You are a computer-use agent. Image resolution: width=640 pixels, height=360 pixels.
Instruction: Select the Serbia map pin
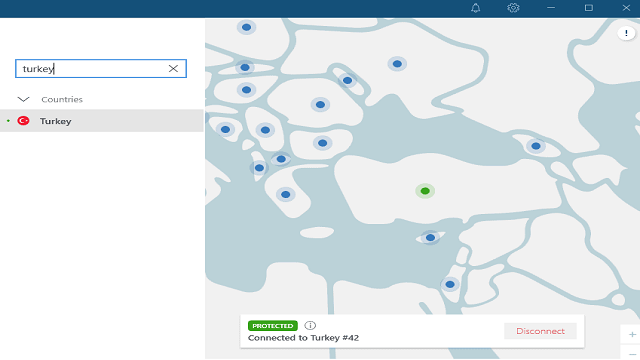(265, 130)
